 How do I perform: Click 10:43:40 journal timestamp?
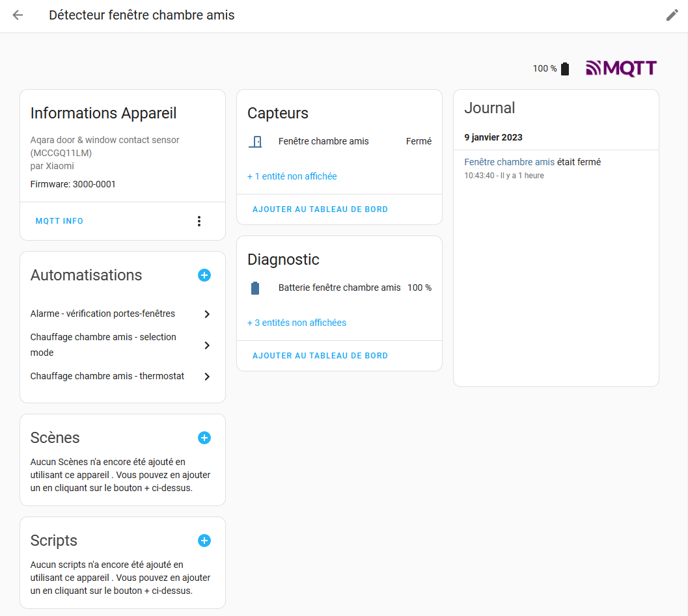tap(479, 176)
